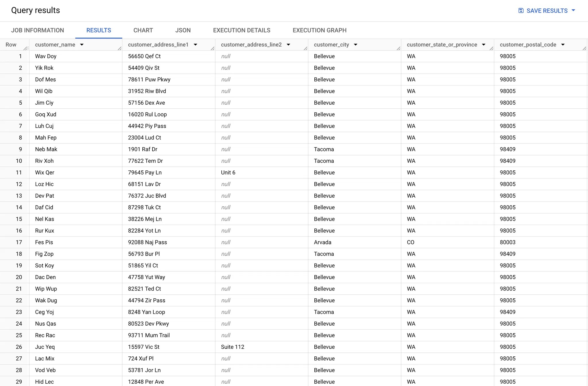Click the SAVE RESULTS button text
The image size is (588, 386).
coord(547,11)
